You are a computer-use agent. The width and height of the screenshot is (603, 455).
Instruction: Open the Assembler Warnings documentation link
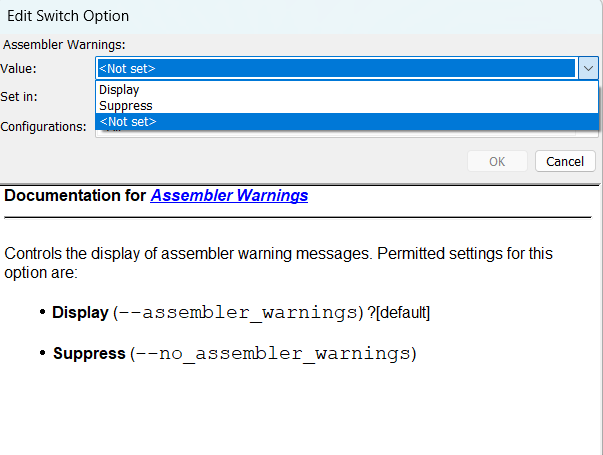229,196
